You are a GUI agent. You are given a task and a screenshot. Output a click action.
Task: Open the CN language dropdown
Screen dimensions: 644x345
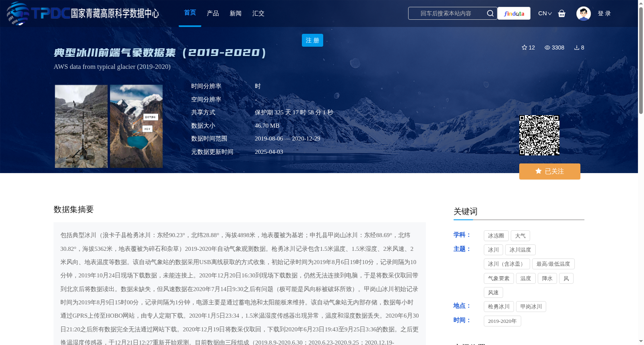point(545,13)
